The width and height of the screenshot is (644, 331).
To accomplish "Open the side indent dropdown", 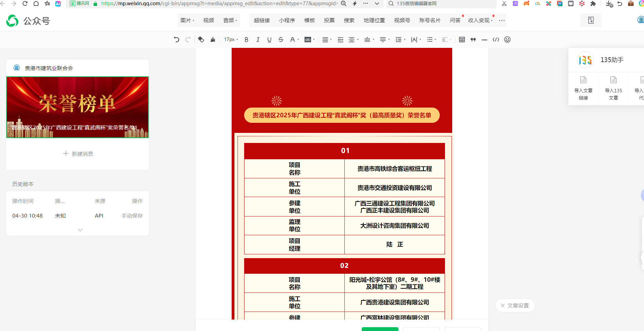I will [x=353, y=40].
